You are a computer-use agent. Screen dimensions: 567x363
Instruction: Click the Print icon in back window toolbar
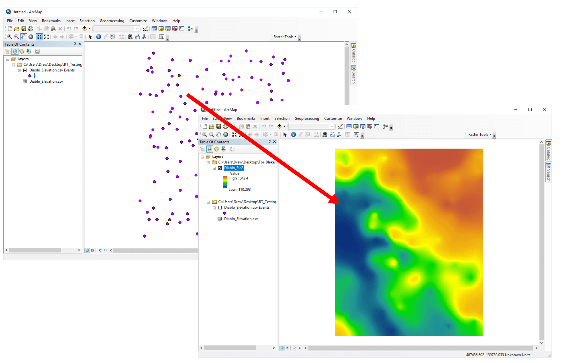tap(31, 29)
